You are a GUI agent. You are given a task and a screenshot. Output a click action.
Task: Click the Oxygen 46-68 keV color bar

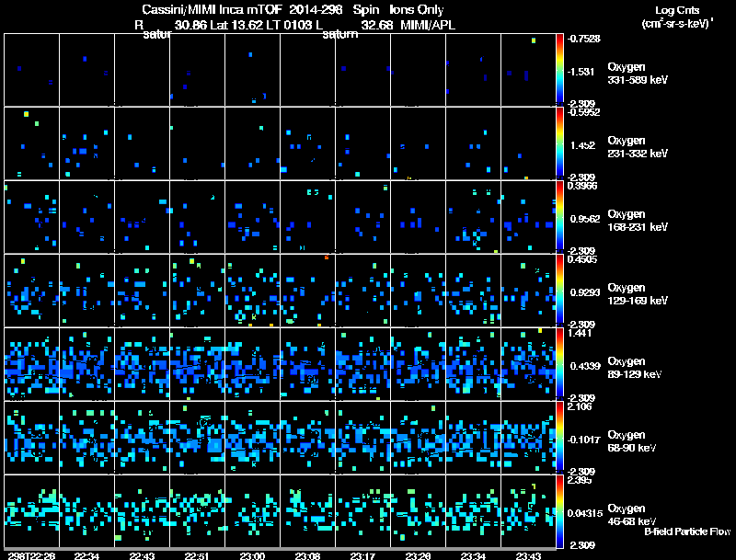(560, 511)
